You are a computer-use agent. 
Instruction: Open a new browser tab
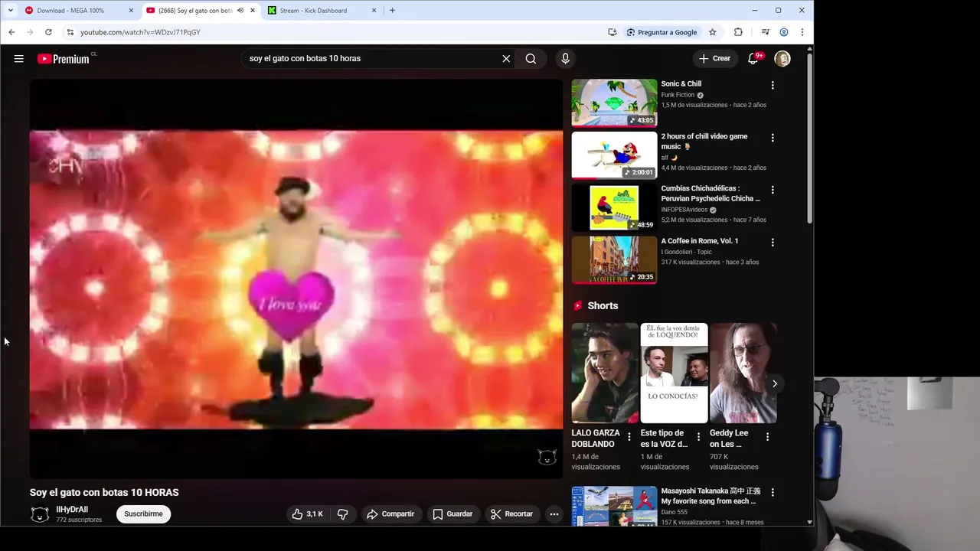tap(392, 11)
